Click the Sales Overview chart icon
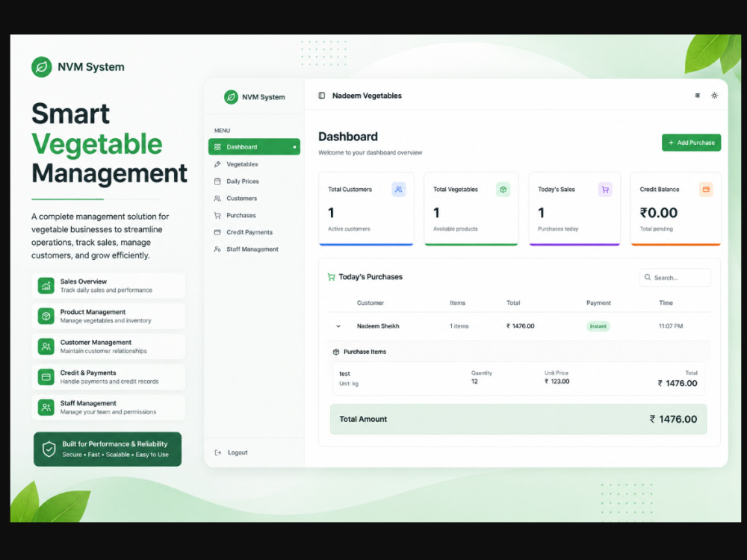Image resolution: width=747 pixels, height=560 pixels. pos(46,286)
